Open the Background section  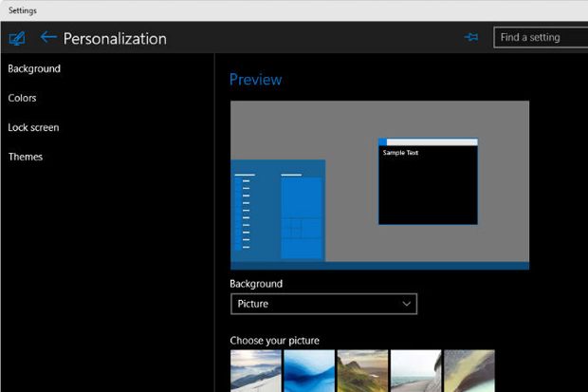[x=34, y=68]
